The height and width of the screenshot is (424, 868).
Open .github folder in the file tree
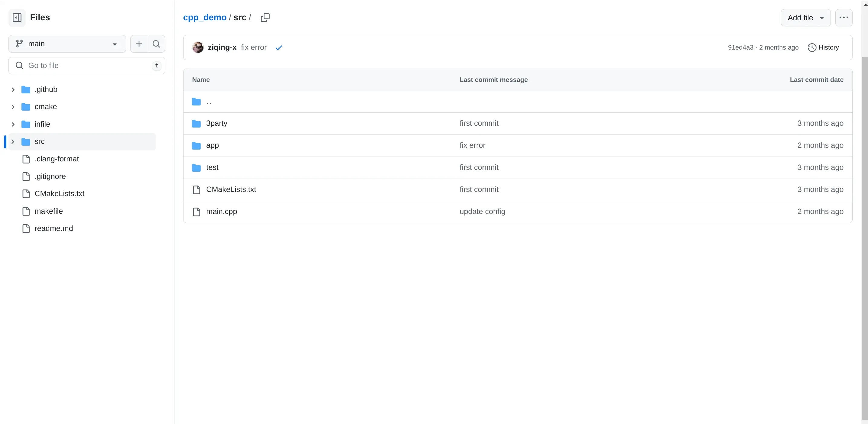click(46, 89)
